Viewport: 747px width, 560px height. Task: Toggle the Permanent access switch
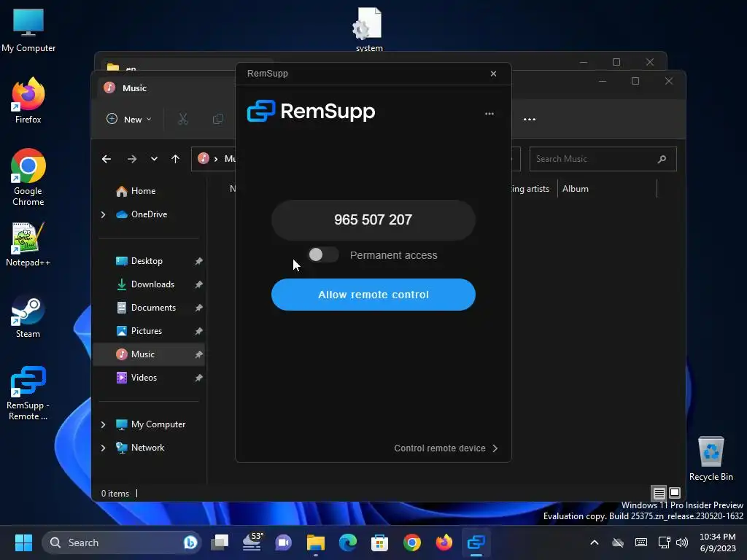point(323,254)
